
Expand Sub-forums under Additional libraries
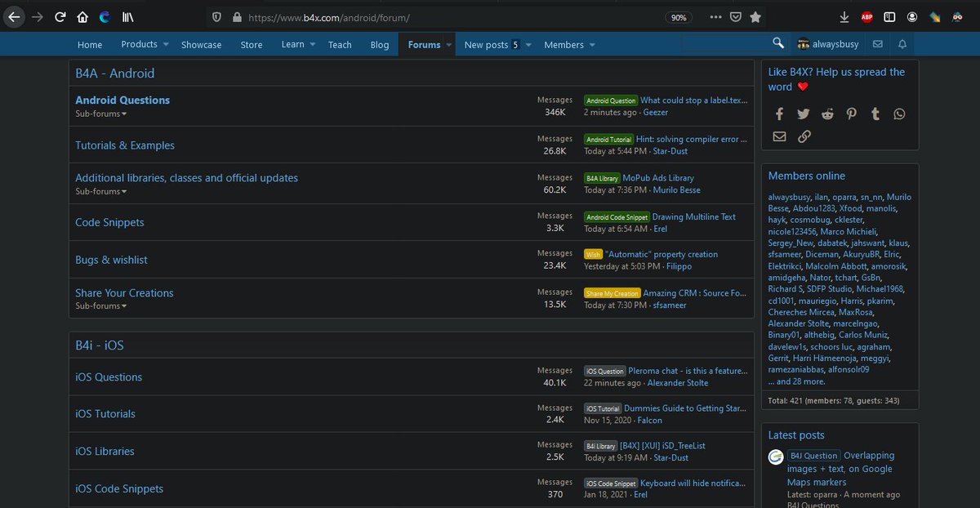[101, 191]
